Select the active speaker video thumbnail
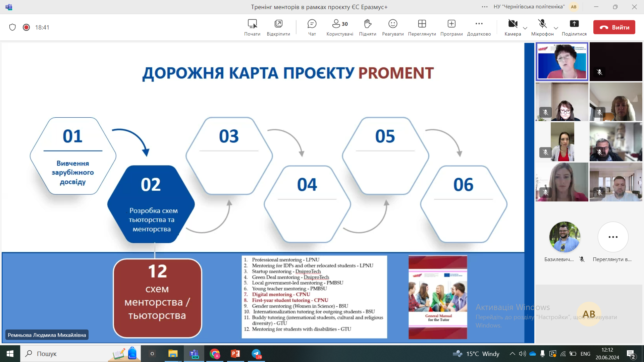Viewport: 644px width, 362px height. tap(562, 62)
